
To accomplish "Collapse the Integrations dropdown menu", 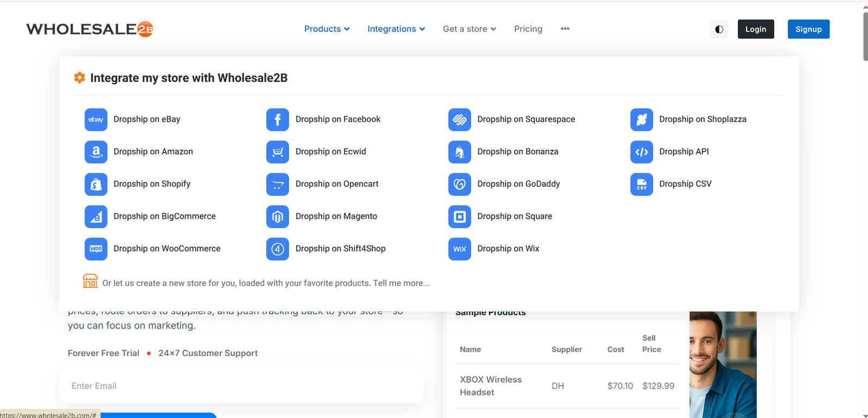I will tap(396, 29).
